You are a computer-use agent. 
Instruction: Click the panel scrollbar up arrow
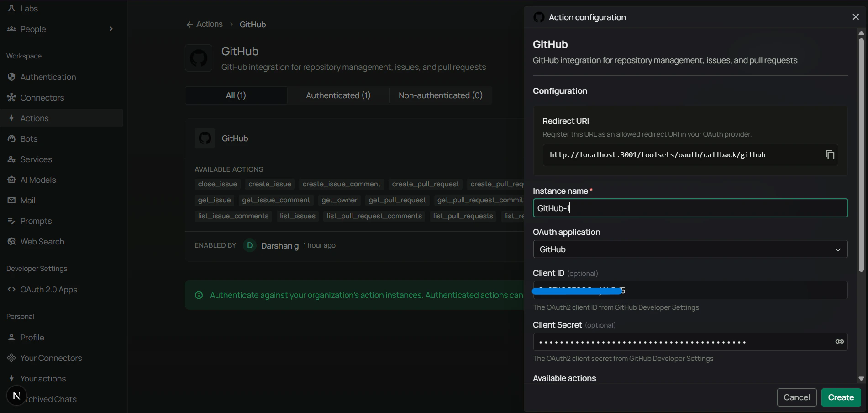coord(861,33)
